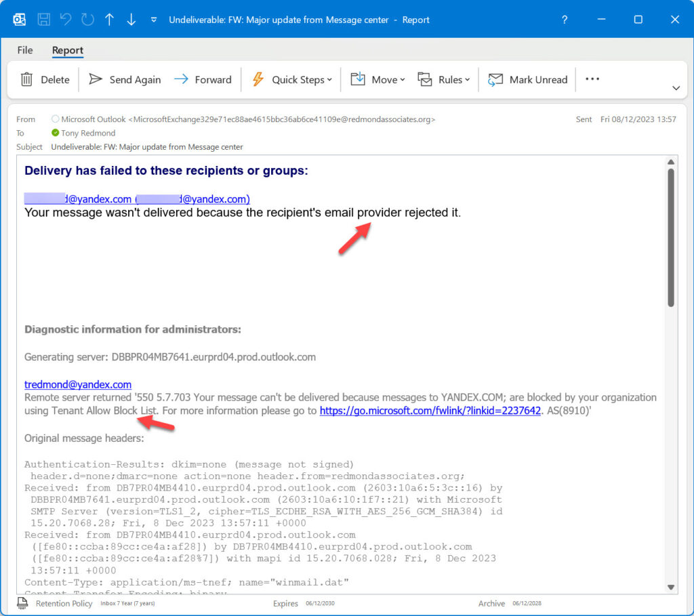The image size is (694, 616).
Task: Click the Original message headers label
Action: click(84, 438)
